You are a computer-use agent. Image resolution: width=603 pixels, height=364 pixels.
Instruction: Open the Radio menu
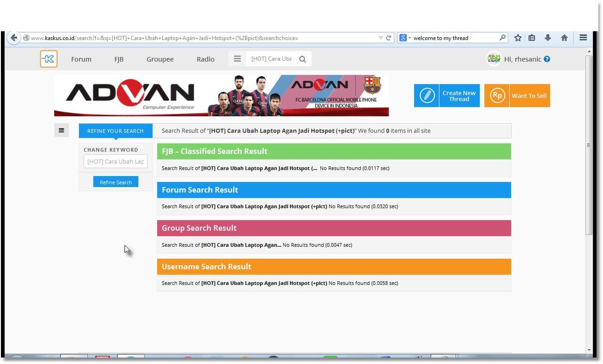205,59
